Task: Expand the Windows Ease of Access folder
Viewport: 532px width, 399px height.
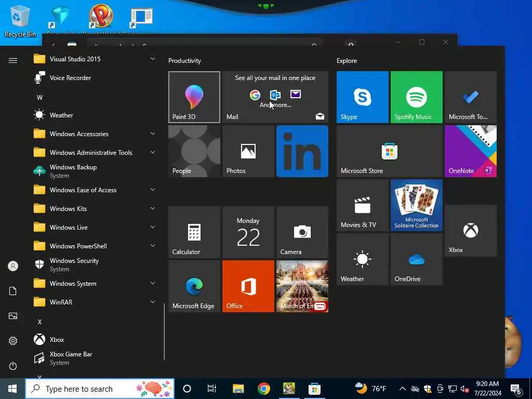Action: 95,190
